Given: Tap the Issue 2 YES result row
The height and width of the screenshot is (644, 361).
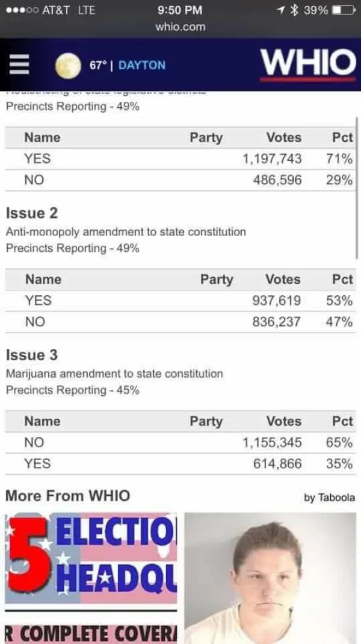Looking at the screenshot, I should (x=180, y=301).
